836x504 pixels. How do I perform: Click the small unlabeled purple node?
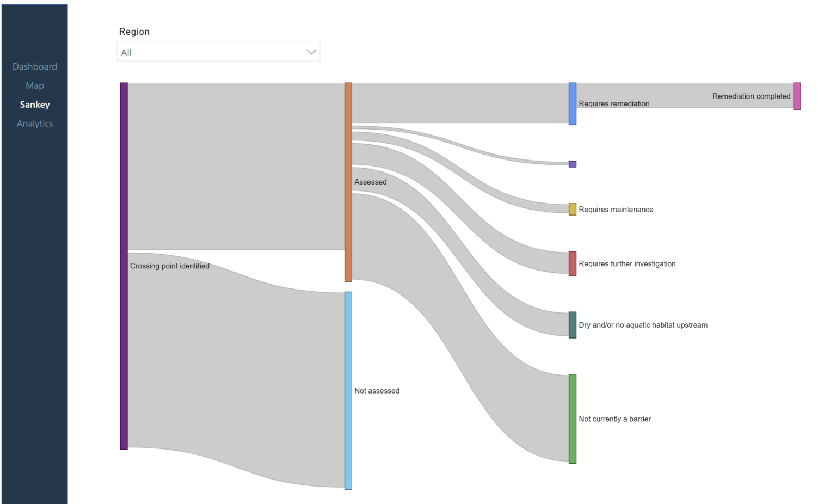tap(573, 164)
